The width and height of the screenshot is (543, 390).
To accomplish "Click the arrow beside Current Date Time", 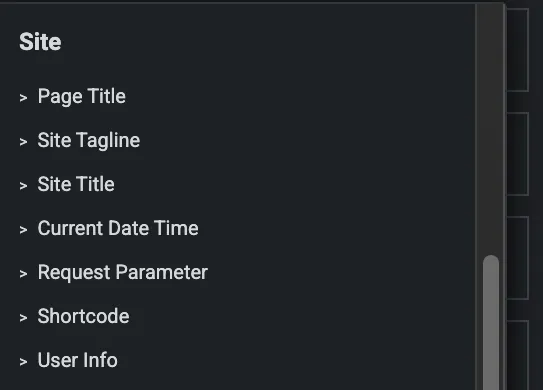I will [x=23, y=230].
